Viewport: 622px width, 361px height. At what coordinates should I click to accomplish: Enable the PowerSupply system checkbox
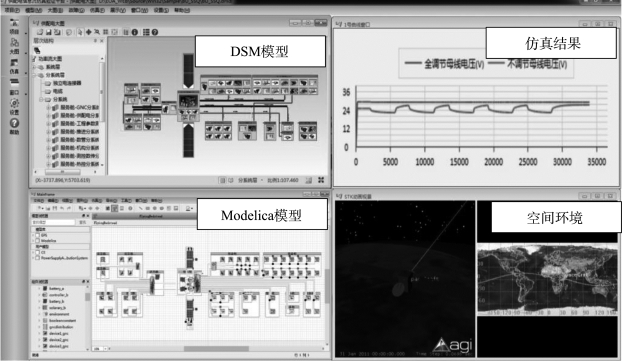click(x=38, y=258)
